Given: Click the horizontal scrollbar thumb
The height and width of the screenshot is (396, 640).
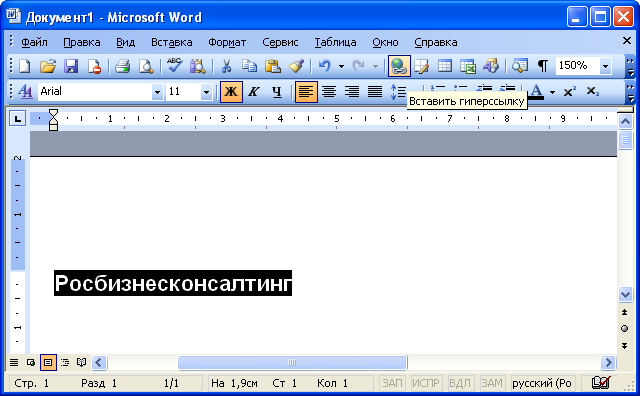Looking at the screenshot, I should (292, 362).
